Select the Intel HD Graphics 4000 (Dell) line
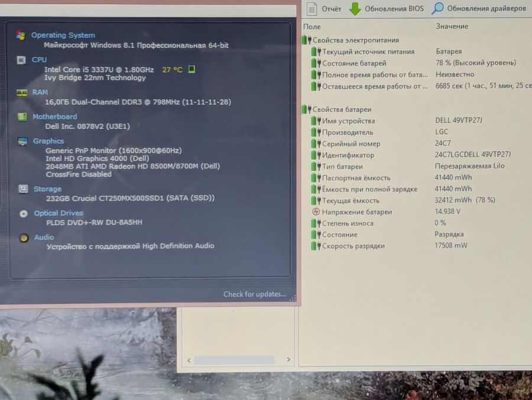The image size is (532, 400). pos(98,158)
